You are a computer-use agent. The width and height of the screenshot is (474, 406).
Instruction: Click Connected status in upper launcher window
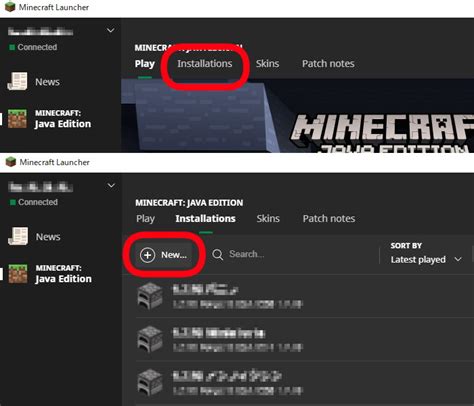(x=33, y=47)
